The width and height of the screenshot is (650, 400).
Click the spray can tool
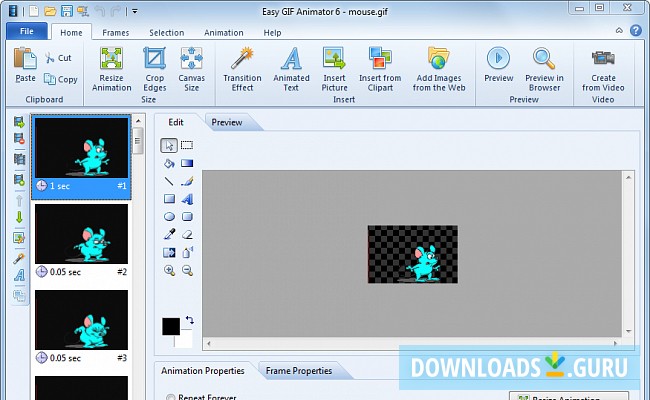point(187,252)
